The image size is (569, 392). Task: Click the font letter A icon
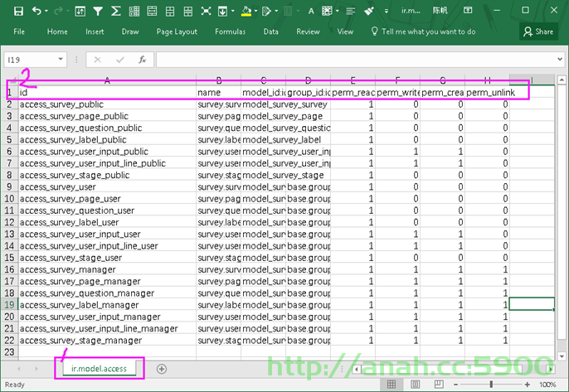tap(311, 12)
